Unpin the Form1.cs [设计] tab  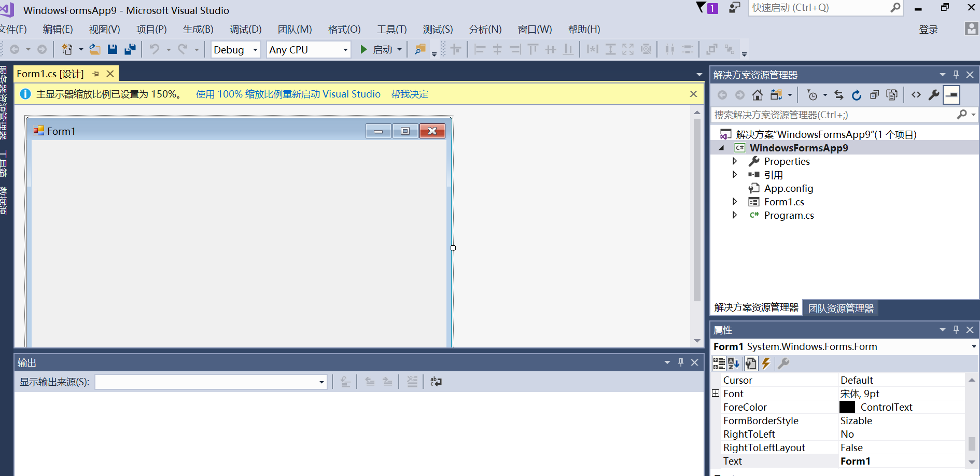pyautogui.click(x=95, y=74)
